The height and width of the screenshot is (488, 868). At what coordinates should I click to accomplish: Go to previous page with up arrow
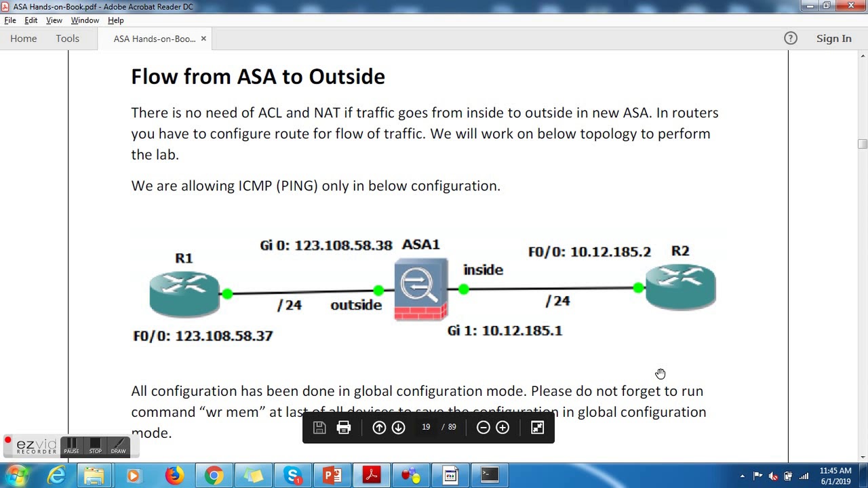click(x=379, y=427)
